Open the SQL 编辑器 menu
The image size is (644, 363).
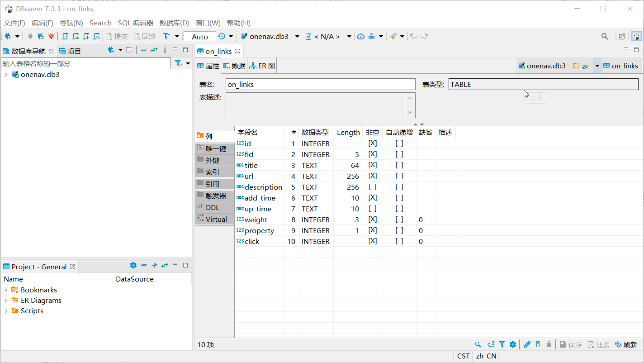(135, 23)
